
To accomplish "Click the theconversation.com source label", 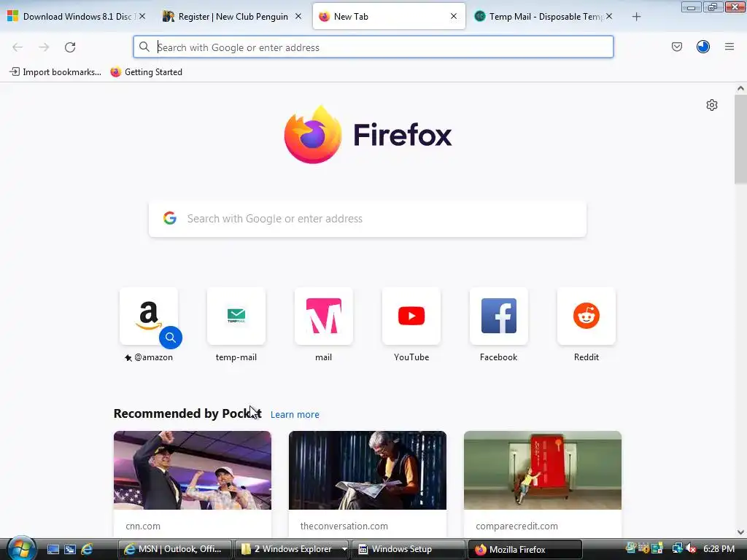I will tap(344, 526).
